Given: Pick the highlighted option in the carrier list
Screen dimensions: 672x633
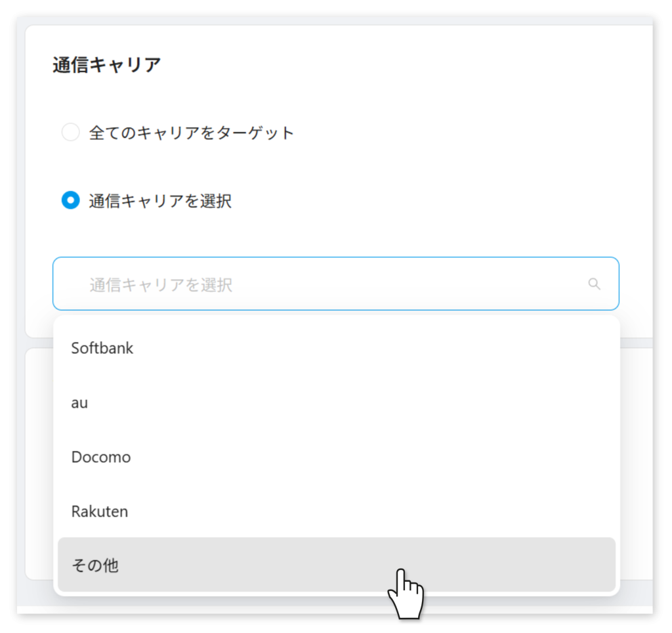Looking at the screenshot, I should click(336, 565).
